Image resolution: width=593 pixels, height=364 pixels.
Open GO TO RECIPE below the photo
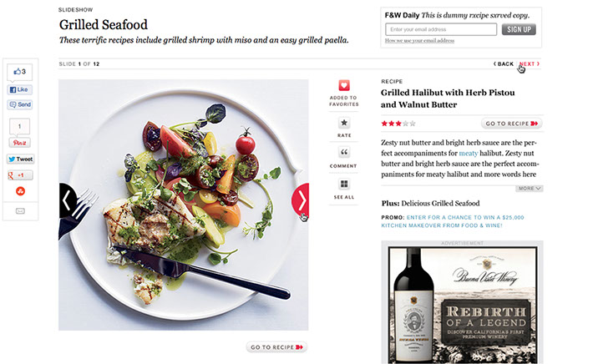(x=276, y=347)
